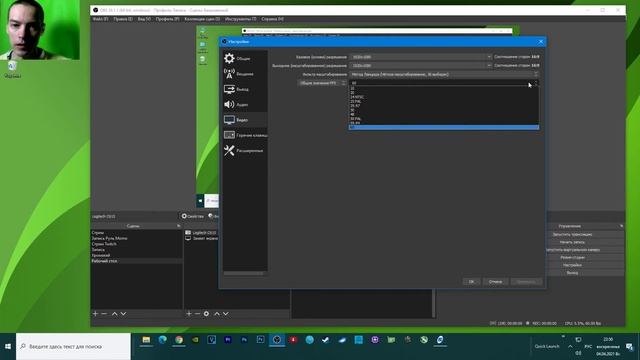Close the Settings dialog with X

coord(541,41)
